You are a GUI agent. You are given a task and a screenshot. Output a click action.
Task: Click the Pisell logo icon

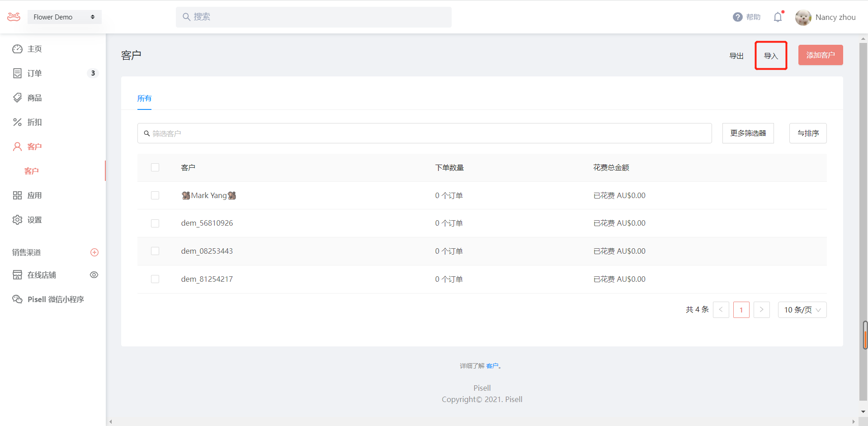click(14, 17)
